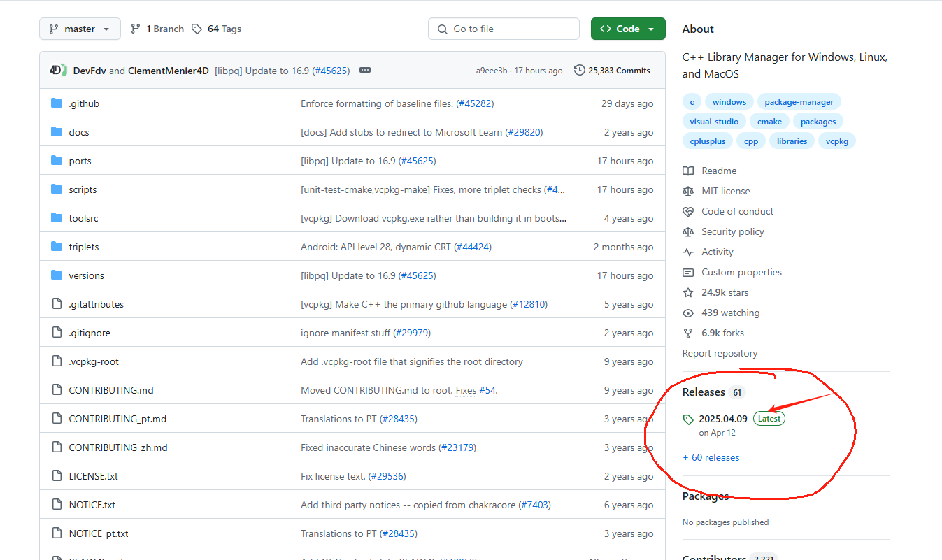
Task: Open the 2025.04.09 release
Action: (x=723, y=419)
